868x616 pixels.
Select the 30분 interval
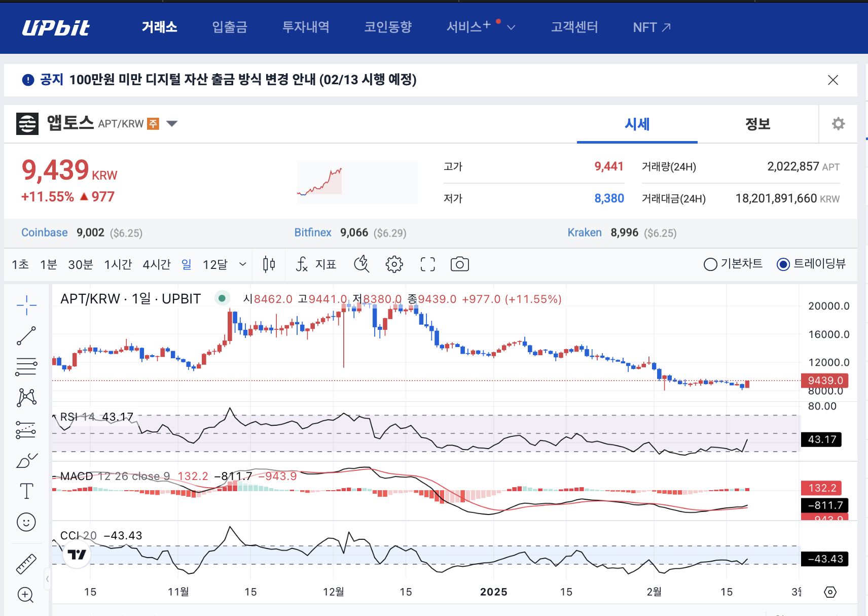(x=81, y=264)
